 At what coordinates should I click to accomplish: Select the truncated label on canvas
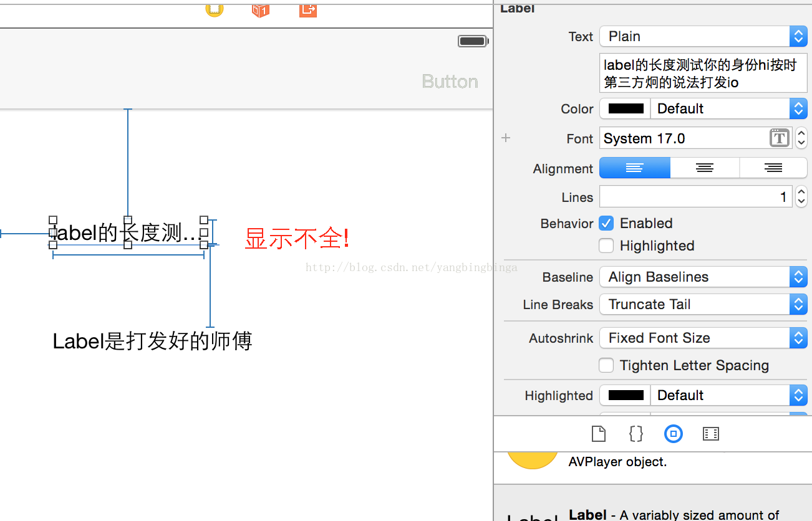pos(128,233)
